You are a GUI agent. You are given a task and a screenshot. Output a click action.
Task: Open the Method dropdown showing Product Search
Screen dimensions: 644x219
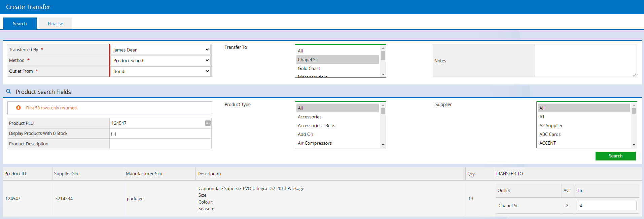click(x=160, y=61)
